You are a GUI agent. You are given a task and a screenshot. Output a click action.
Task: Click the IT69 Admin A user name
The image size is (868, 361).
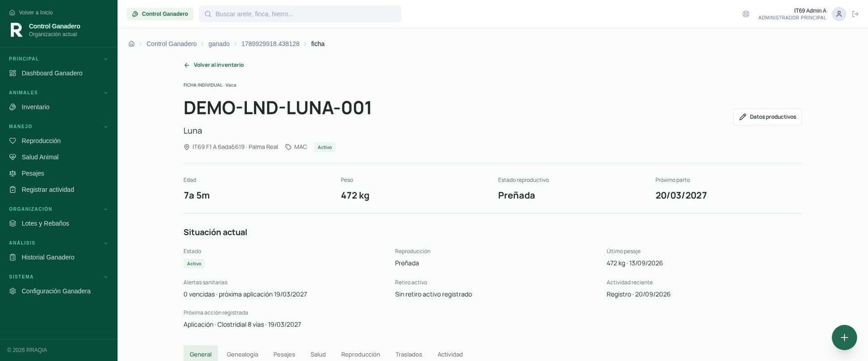coord(810,11)
